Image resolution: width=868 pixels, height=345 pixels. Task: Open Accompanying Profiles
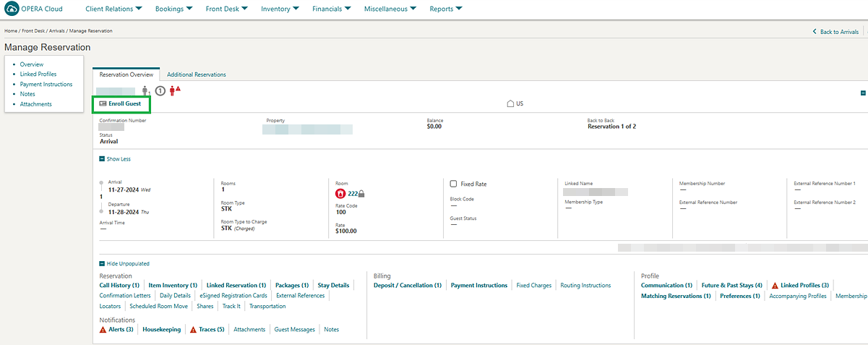798,296
